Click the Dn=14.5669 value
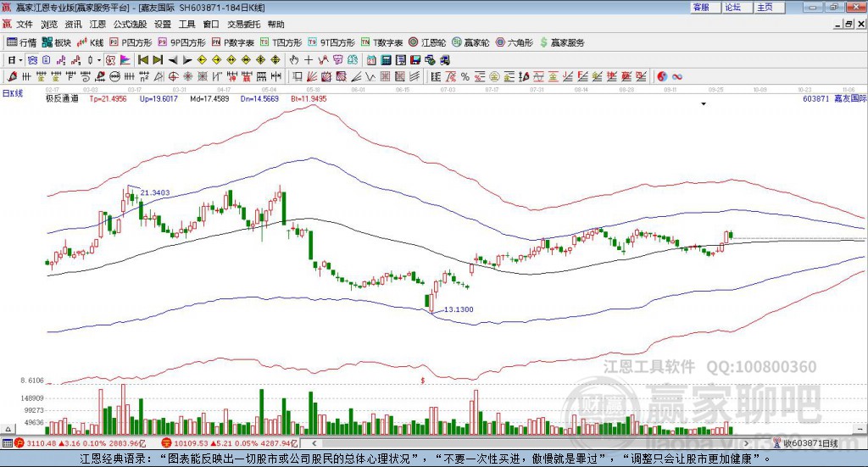The width and height of the screenshot is (868, 467). (x=259, y=98)
